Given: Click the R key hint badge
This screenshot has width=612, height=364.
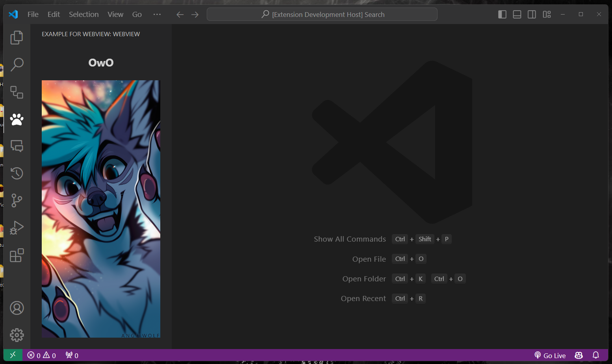Looking at the screenshot, I should coord(421,299).
